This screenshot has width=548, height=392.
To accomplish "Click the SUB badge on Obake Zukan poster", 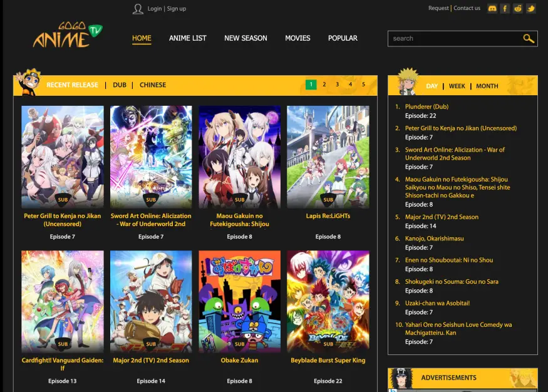I will [x=239, y=344].
